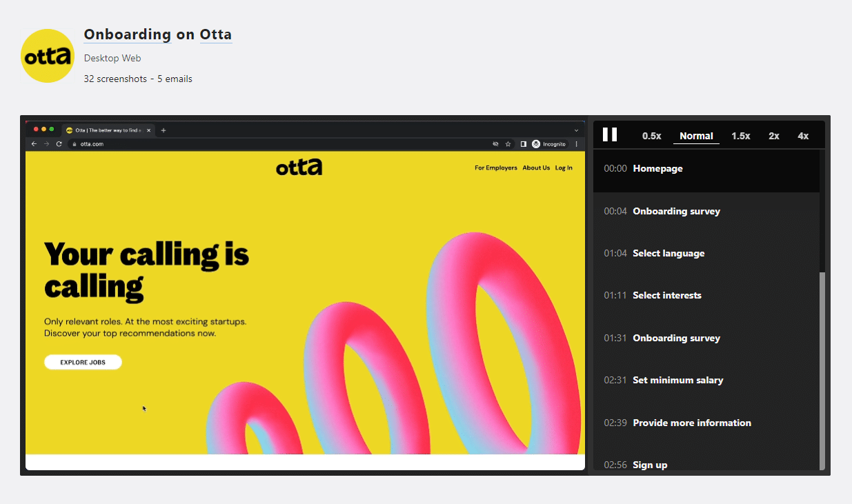Set playback speed to 0.5x
852x504 pixels.
coord(652,136)
